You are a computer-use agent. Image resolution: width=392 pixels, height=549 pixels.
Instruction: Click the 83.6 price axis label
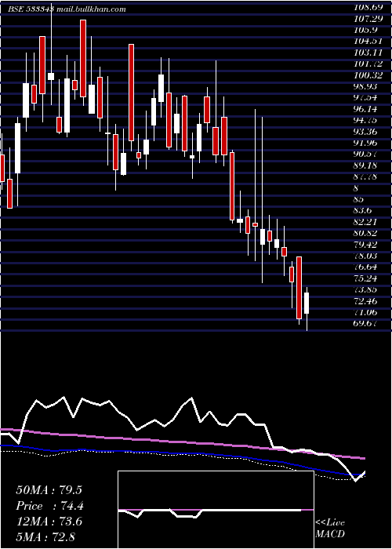(363, 211)
